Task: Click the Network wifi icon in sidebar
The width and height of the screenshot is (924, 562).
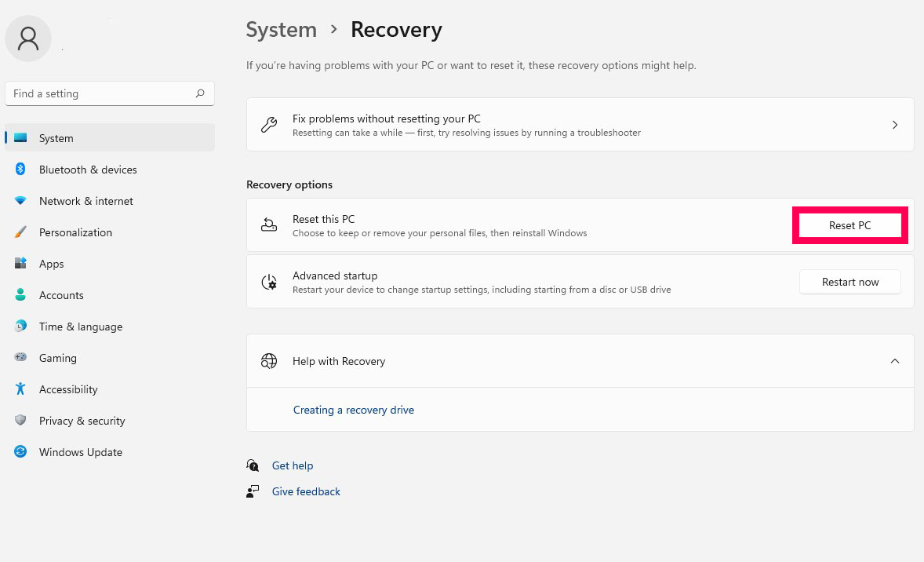Action: pos(20,200)
